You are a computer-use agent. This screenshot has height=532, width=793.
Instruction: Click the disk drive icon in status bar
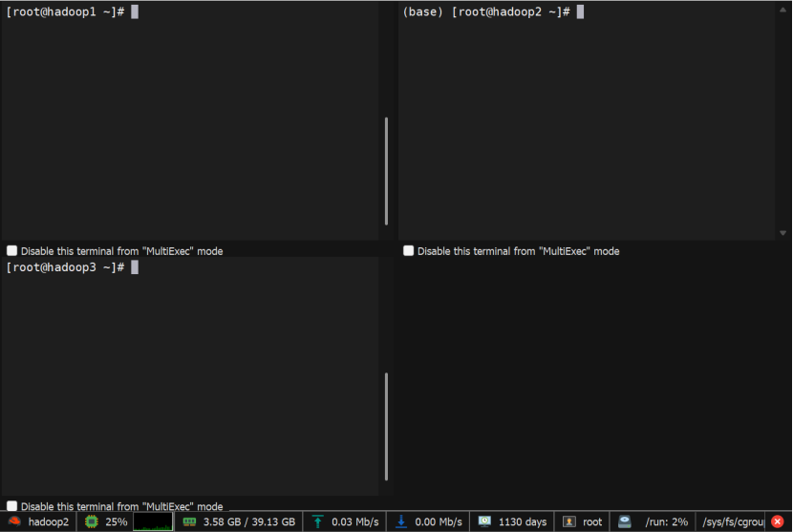tap(625, 521)
